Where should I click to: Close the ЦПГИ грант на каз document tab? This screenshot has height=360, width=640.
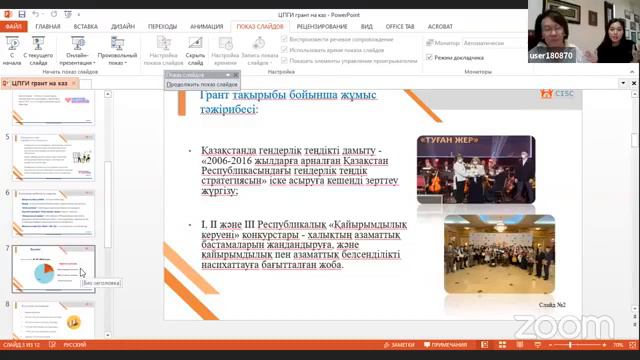click(74, 83)
